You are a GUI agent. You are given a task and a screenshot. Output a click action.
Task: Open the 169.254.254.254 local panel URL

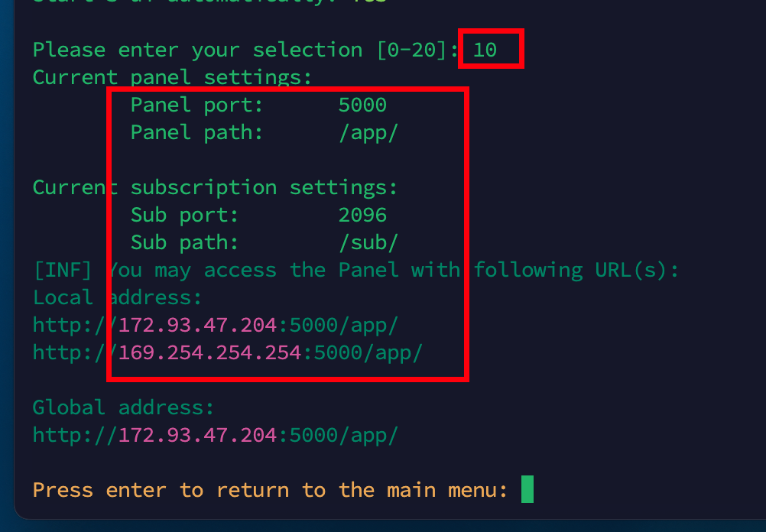click(227, 353)
